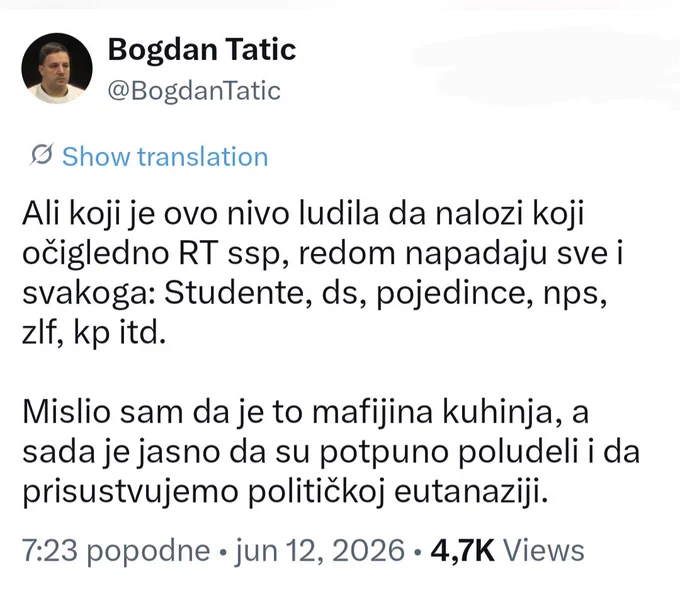Click the 7:23 popodne timestamp

click(x=116, y=551)
